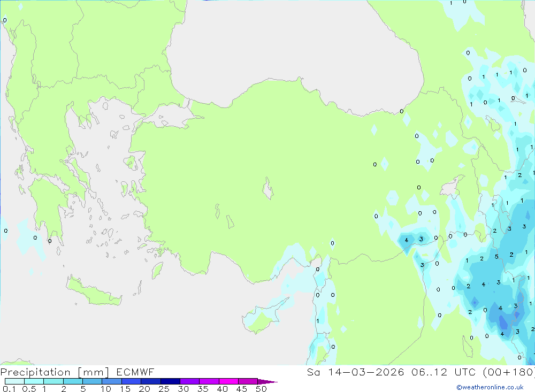Screen dimensions: 535x392
Task: Click the legend label "40"
Action: tap(223, 389)
